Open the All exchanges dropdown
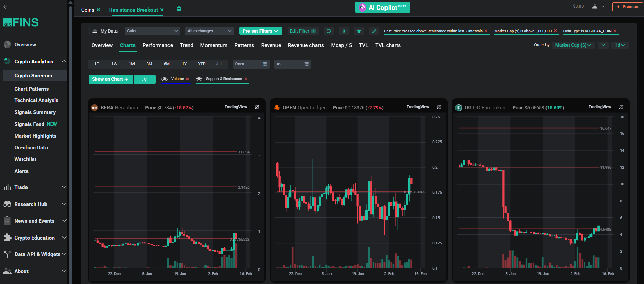The height and width of the screenshot is (284, 644). [x=209, y=31]
